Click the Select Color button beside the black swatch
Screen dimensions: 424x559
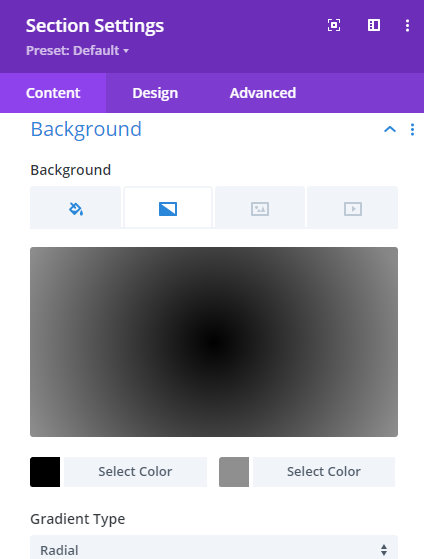point(135,472)
